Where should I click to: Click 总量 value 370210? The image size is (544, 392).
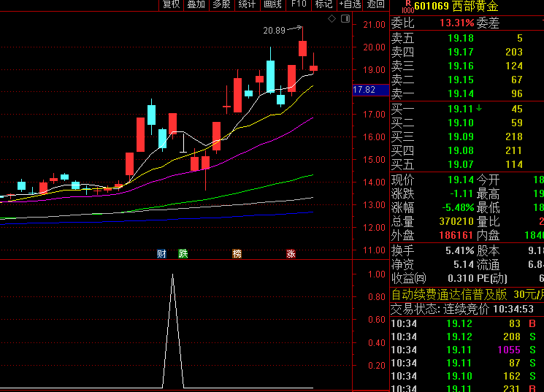[456, 221]
